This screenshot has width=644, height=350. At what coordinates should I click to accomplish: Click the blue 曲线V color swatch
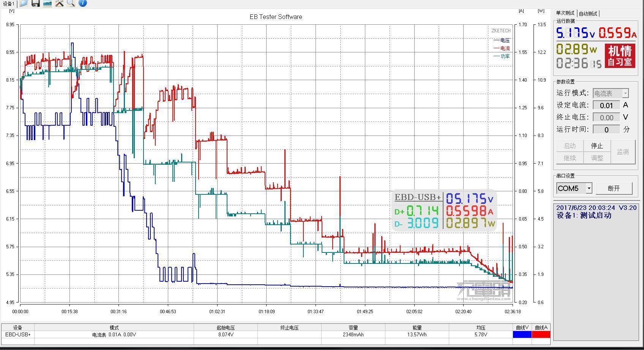pos(522,334)
